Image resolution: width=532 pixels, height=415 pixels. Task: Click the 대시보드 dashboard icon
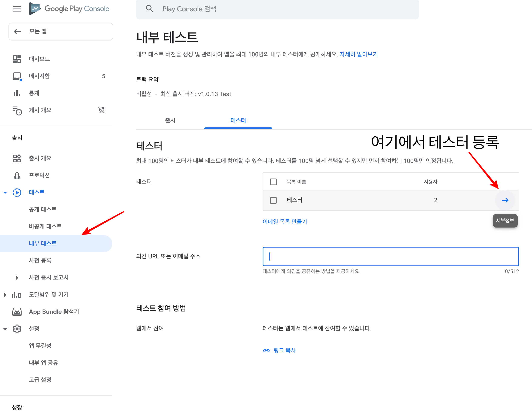(x=17, y=59)
